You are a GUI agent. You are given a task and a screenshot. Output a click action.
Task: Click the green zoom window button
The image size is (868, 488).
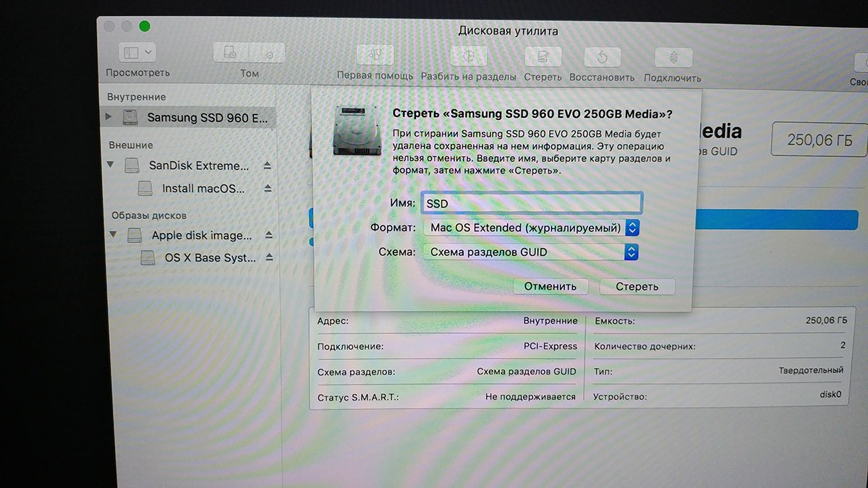(145, 27)
